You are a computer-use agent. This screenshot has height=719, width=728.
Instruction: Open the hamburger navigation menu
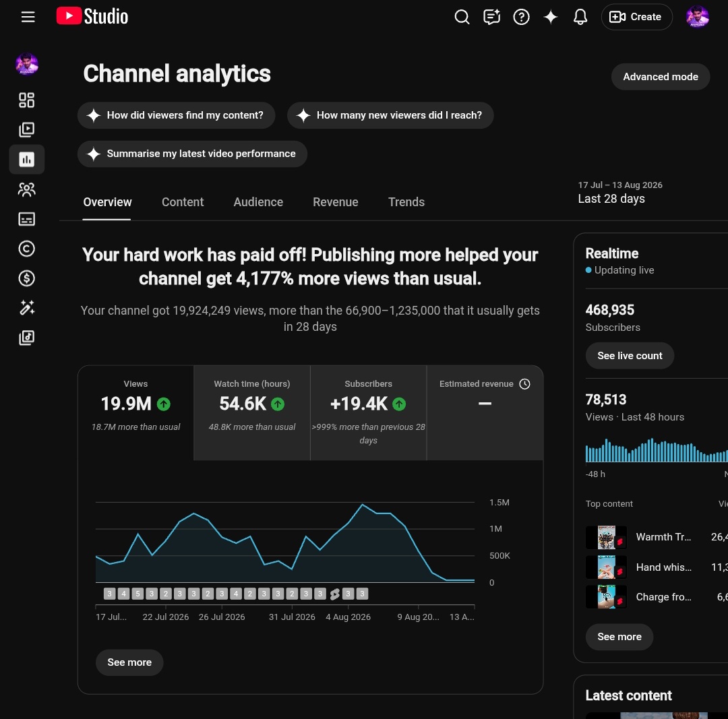pyautogui.click(x=28, y=17)
